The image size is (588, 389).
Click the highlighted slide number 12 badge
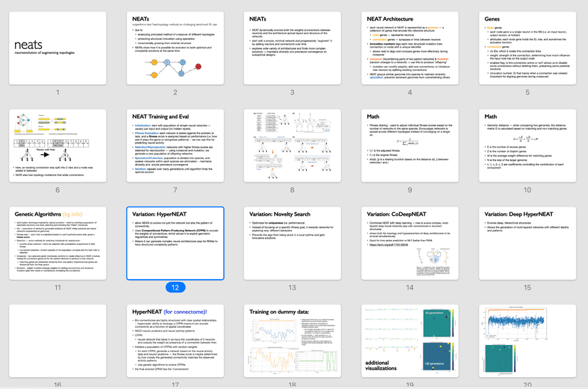click(x=176, y=287)
